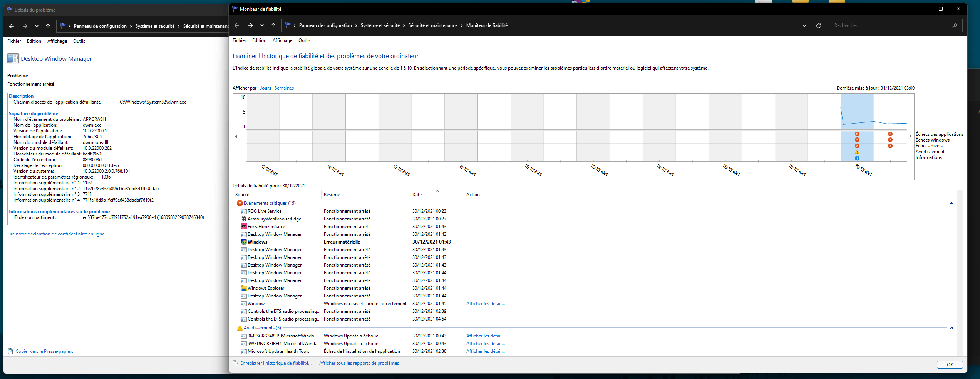Click Enregistrer l'historique de fiabilité link
Viewport: 980px width, 379px height.
pos(276,363)
